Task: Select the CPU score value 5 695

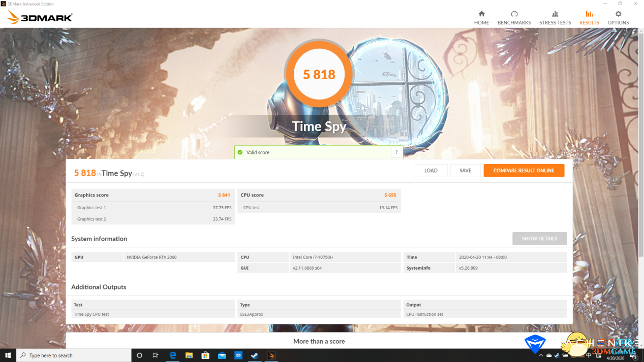Action: 390,195
